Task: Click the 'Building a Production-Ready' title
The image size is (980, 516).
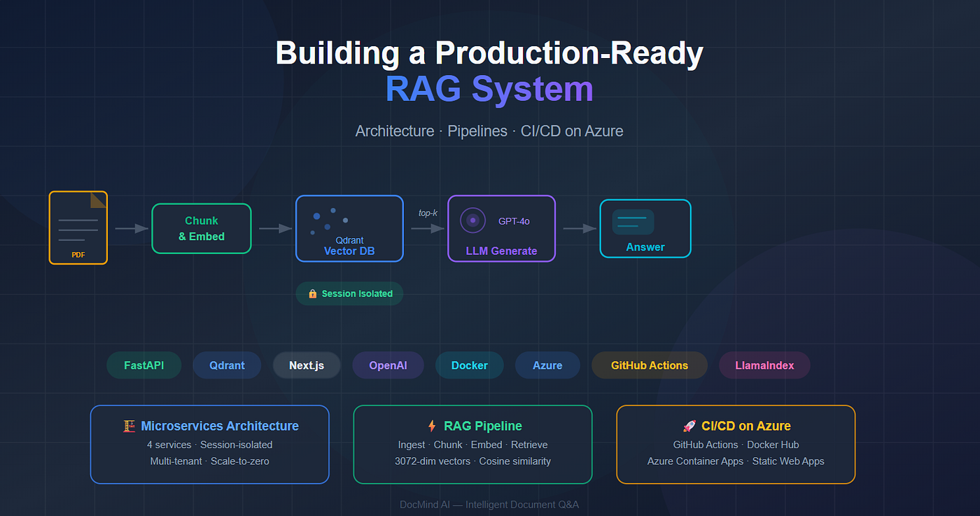Action: [489, 53]
